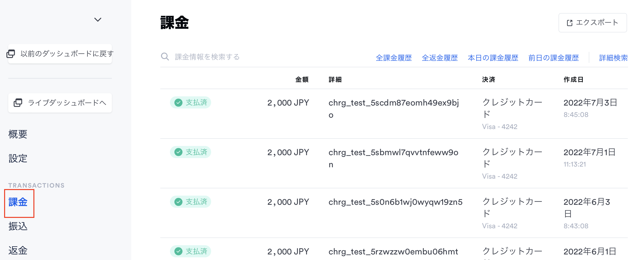Go to 概要 overview
This screenshot has width=644, height=260.
pyautogui.click(x=17, y=134)
